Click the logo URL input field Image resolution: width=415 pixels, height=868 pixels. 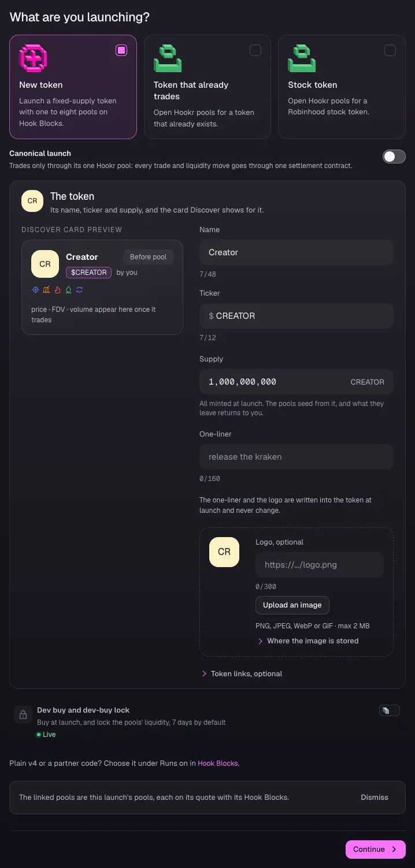(x=320, y=565)
